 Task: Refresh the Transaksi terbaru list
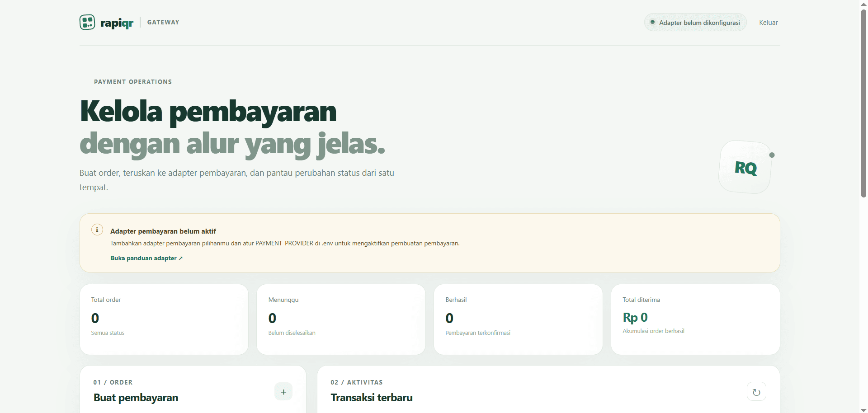coord(756,392)
